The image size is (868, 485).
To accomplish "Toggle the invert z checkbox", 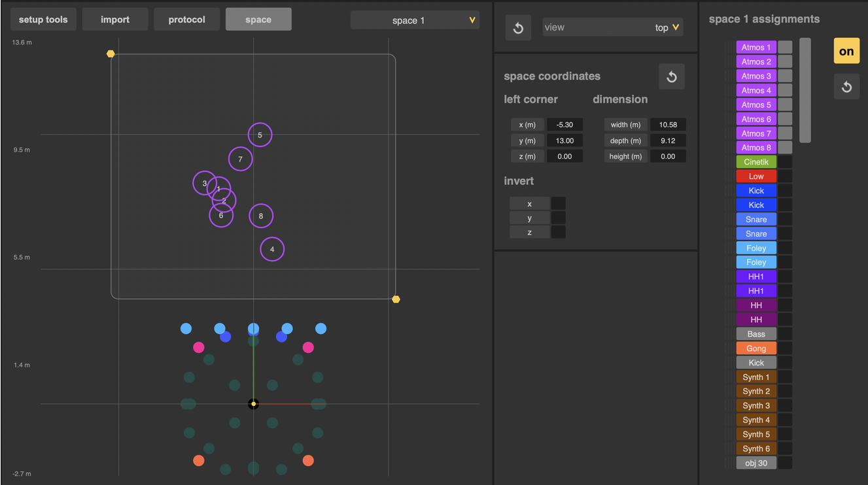I will tap(558, 232).
